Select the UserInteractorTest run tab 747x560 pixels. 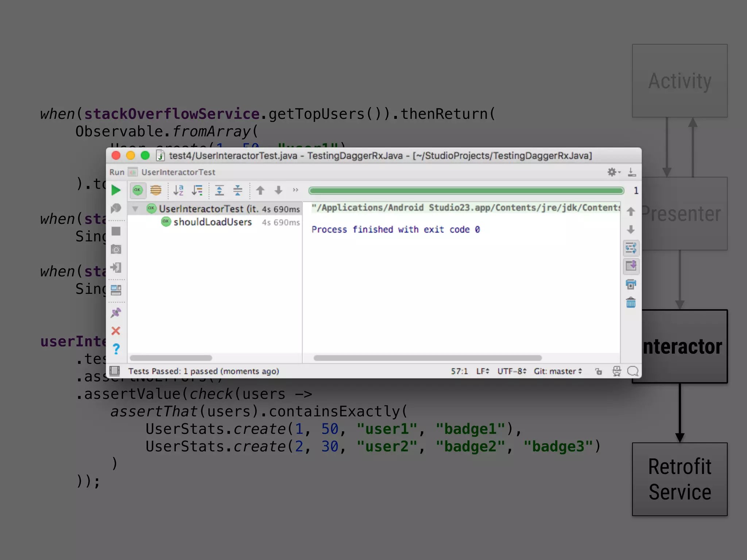pos(178,172)
